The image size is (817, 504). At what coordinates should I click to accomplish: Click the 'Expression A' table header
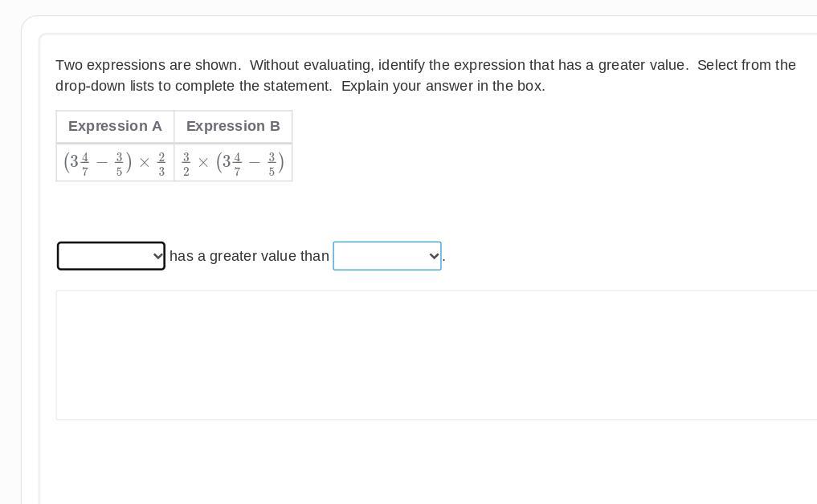point(115,127)
